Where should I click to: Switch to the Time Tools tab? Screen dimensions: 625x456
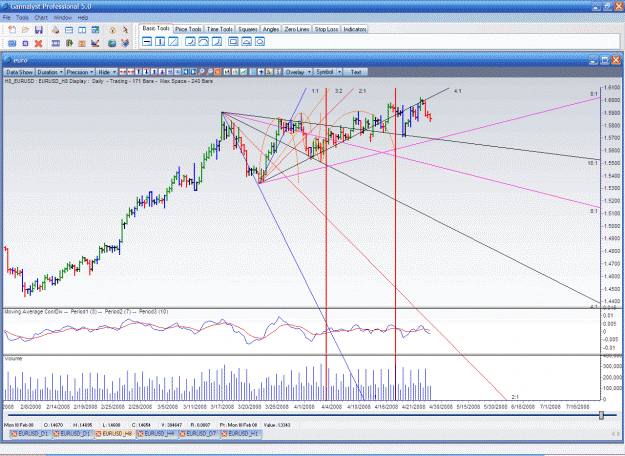[220, 29]
